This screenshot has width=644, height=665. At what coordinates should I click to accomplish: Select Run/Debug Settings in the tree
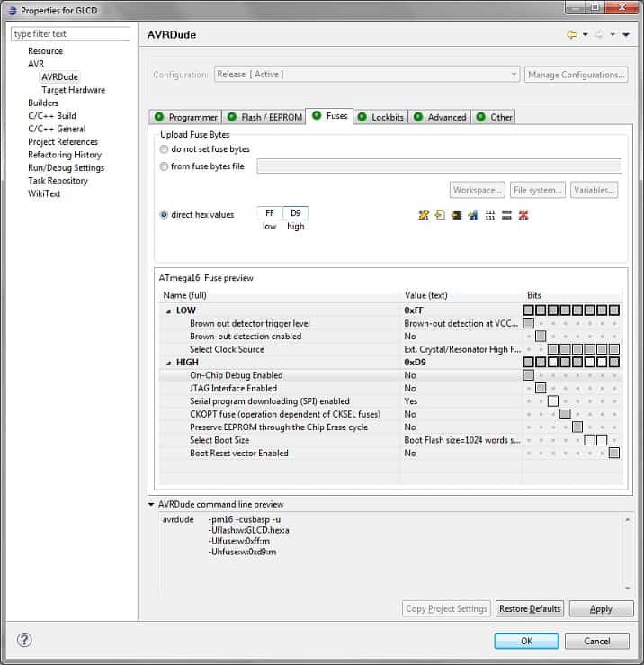67,168
